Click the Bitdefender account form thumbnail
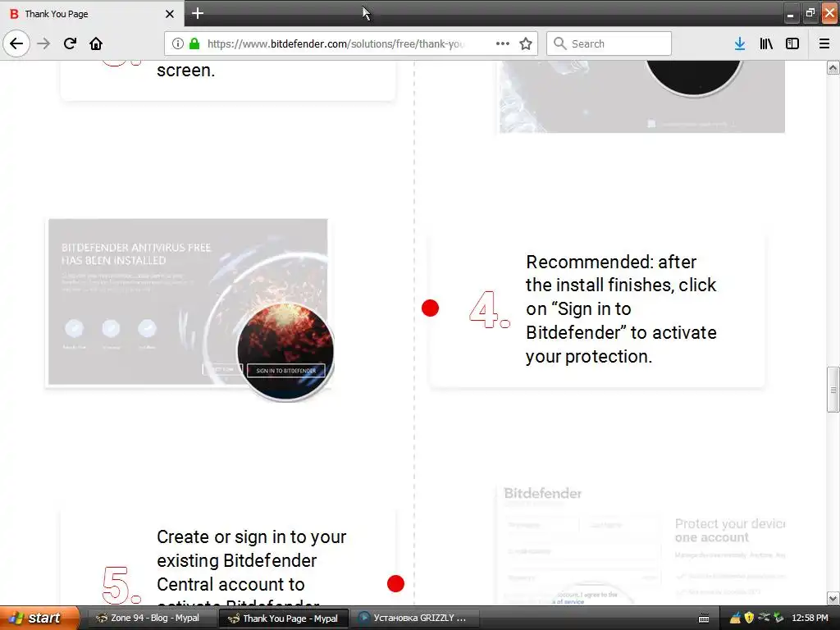The height and width of the screenshot is (630, 840). (641, 545)
